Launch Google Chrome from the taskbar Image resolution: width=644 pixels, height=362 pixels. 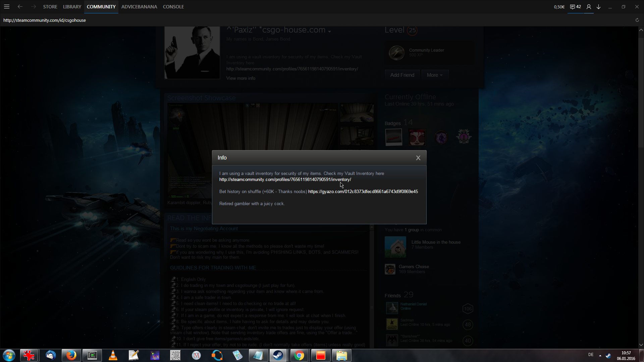point(299,355)
